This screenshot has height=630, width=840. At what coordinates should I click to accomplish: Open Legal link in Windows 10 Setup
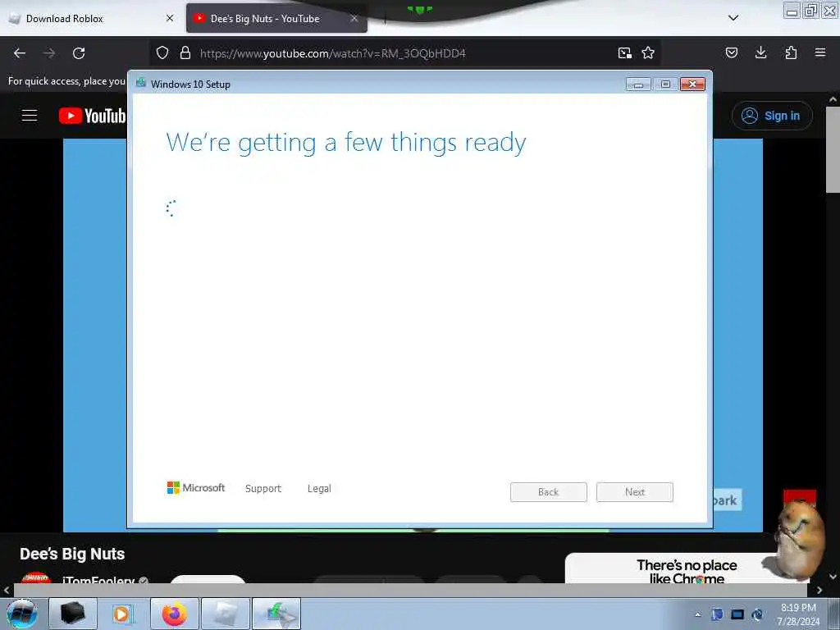(x=319, y=489)
